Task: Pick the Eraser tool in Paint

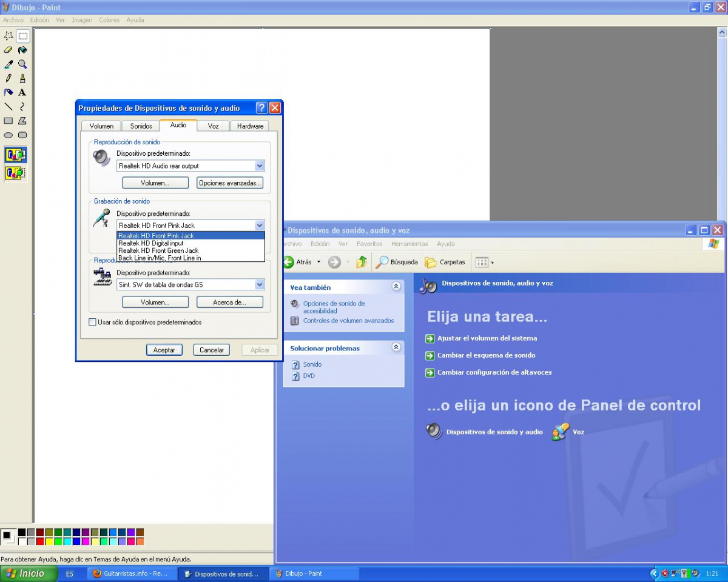Action: coord(8,50)
